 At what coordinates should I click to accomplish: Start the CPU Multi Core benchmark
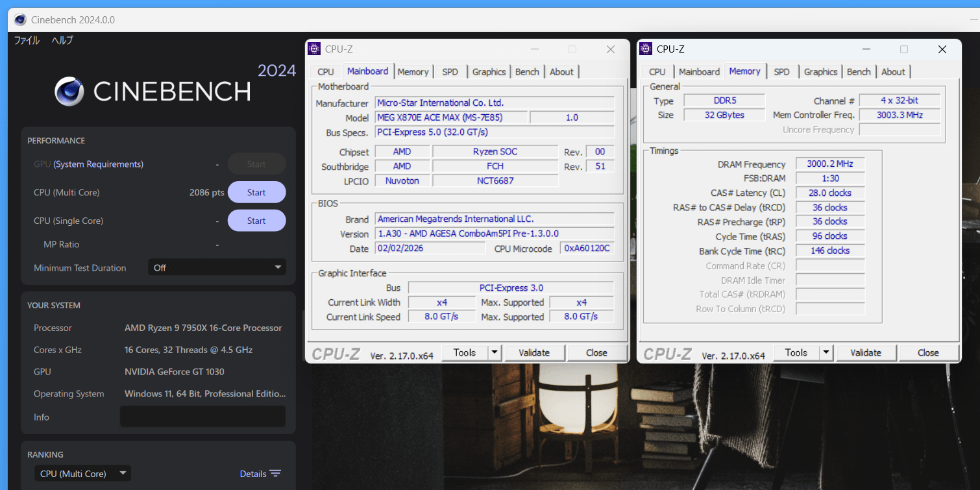(256, 192)
